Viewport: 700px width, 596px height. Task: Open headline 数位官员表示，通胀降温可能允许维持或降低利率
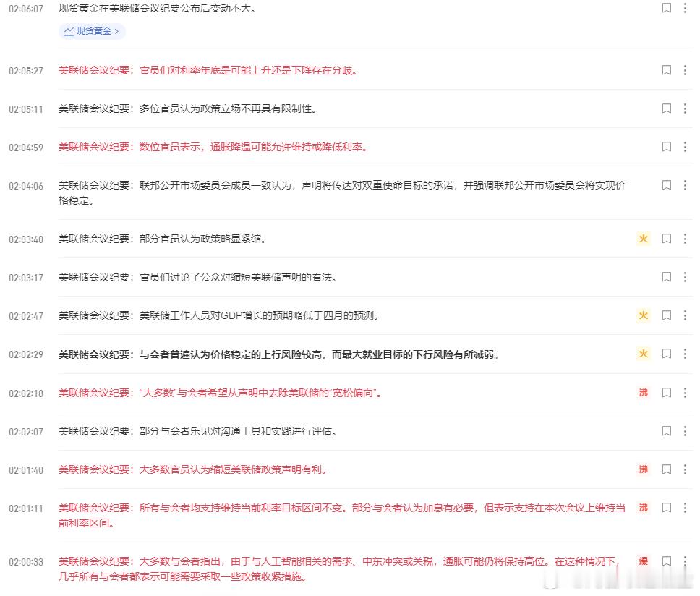point(214,148)
